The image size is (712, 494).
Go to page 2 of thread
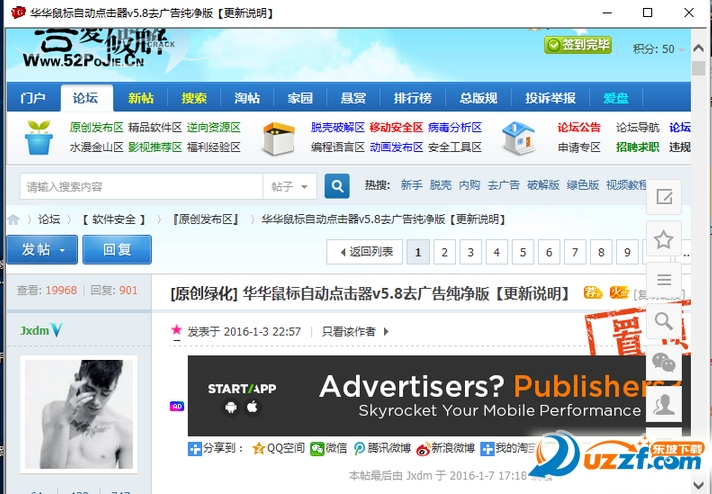(445, 252)
